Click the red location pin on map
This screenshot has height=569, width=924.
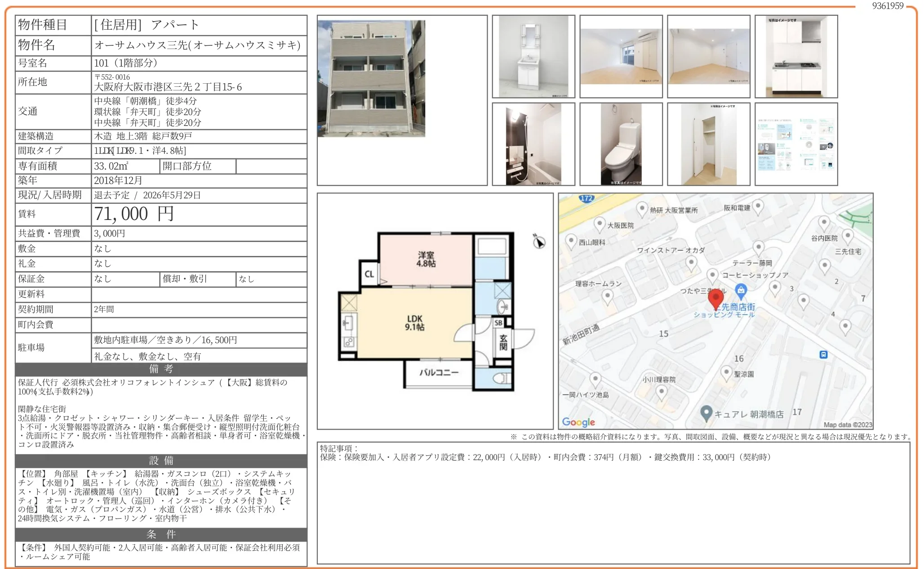tap(715, 298)
